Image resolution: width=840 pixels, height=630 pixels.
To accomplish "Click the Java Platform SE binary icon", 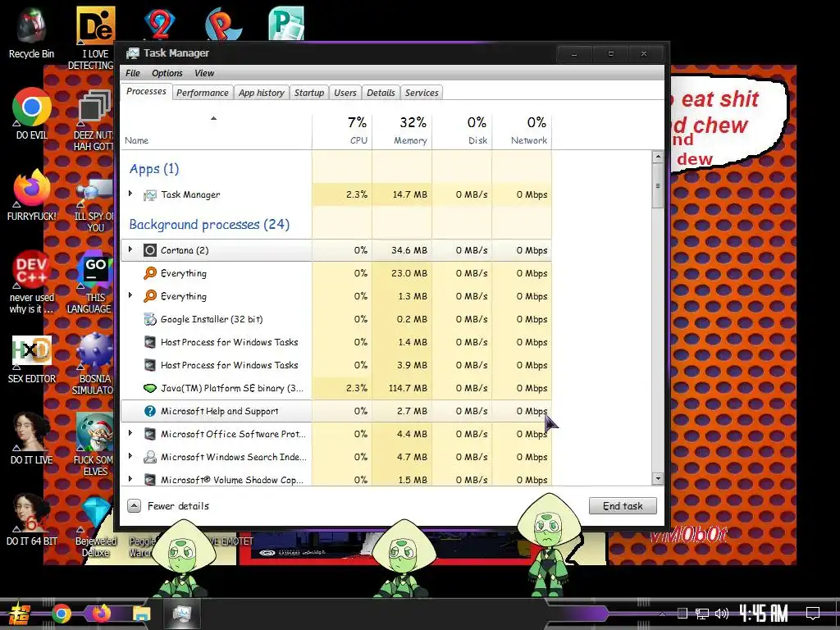I will (150, 388).
